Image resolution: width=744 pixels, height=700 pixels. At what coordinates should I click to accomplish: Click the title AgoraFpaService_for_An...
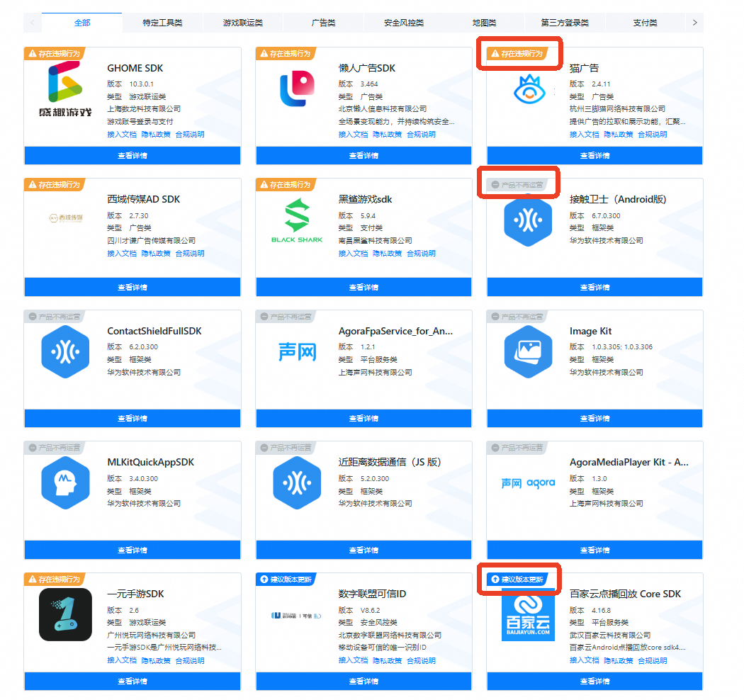point(395,331)
